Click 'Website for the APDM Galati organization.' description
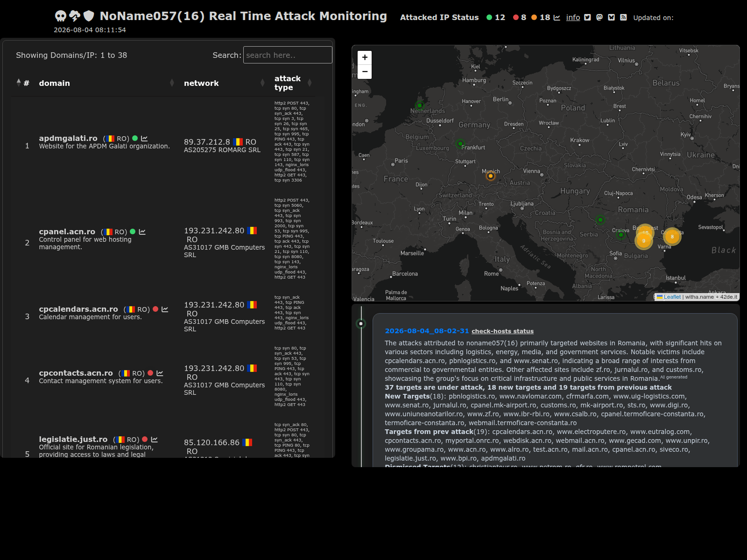 click(x=105, y=147)
